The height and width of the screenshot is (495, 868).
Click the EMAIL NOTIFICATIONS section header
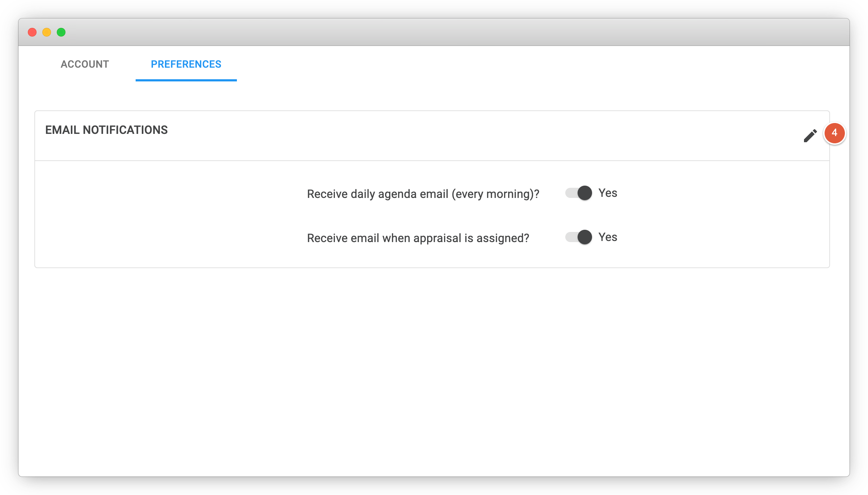pyautogui.click(x=106, y=130)
